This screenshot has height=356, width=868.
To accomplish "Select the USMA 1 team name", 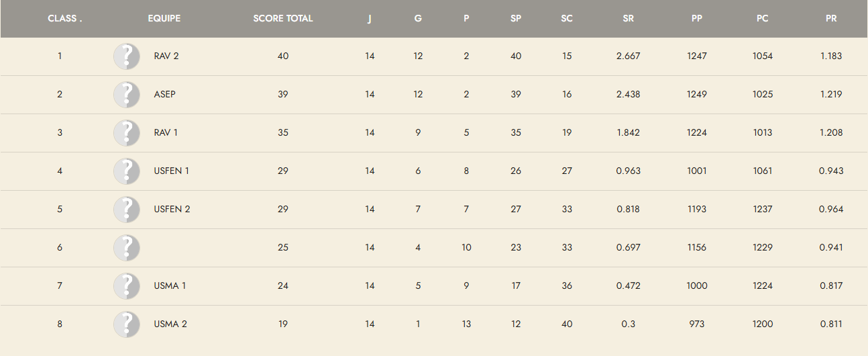I will tap(170, 286).
